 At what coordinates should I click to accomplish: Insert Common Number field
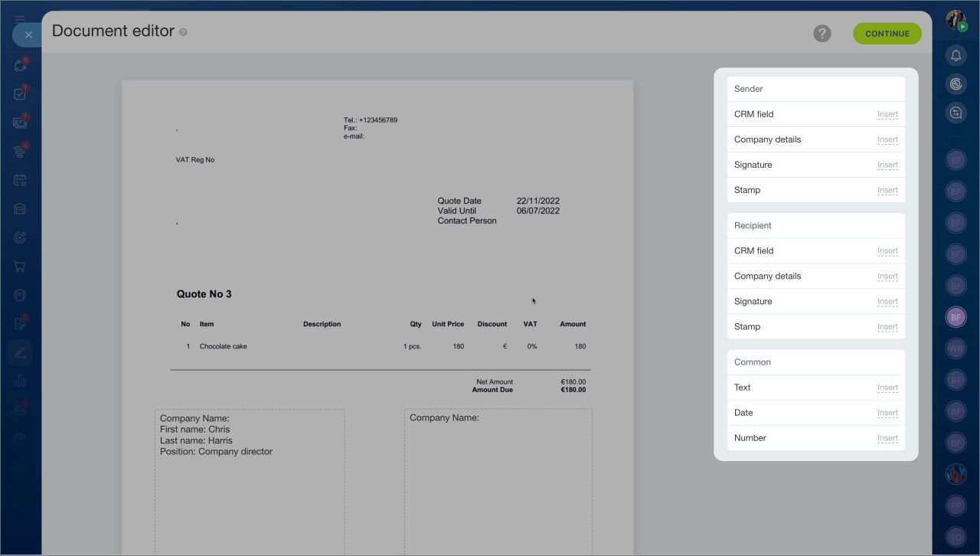point(887,438)
